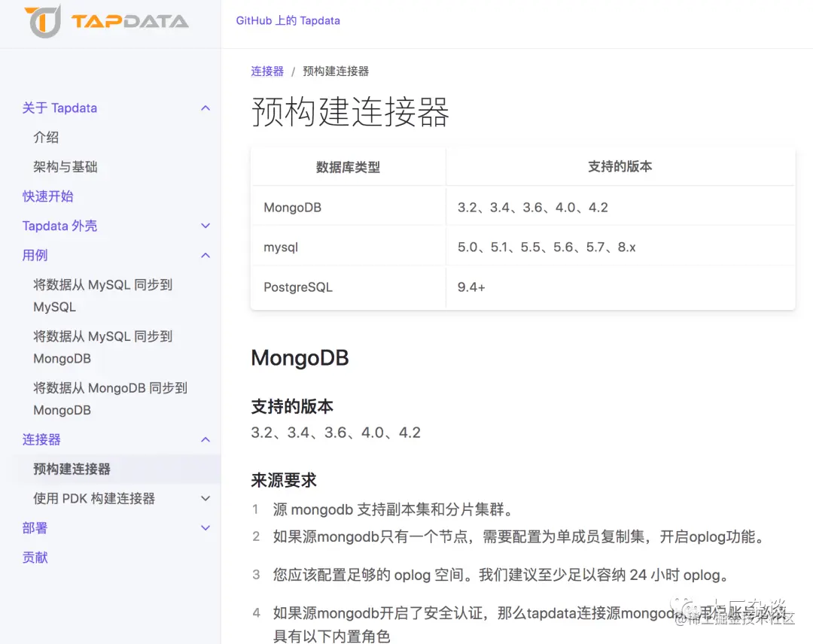Click the 来源要求 heading
The height and width of the screenshot is (644, 813).
coord(284,480)
